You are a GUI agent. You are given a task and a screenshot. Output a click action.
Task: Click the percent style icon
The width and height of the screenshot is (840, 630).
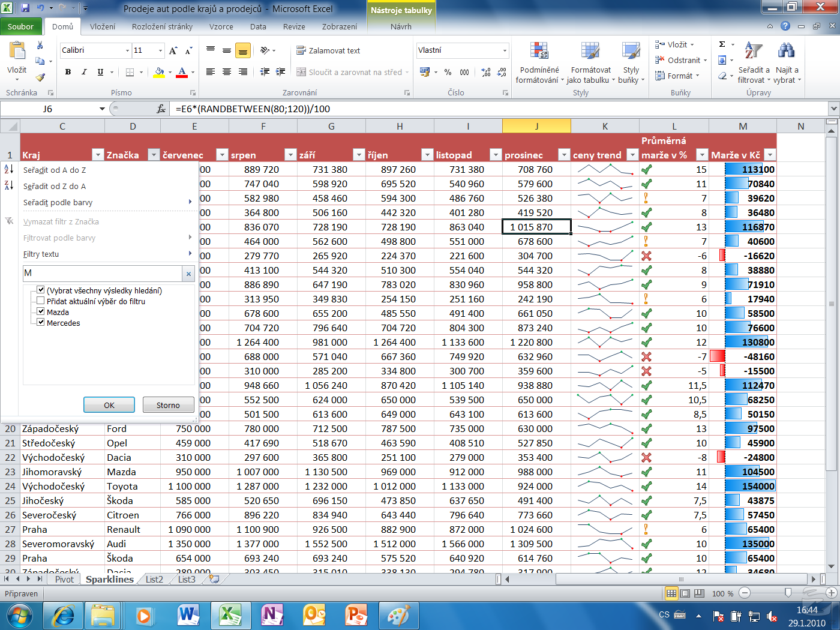448,72
